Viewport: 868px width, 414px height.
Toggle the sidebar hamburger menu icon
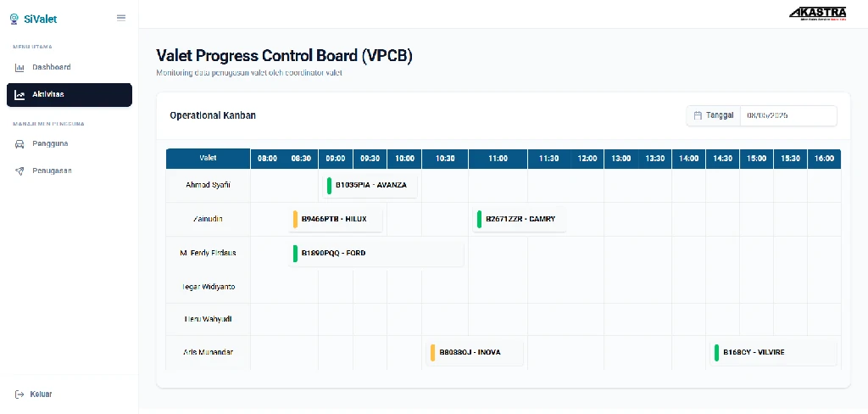[121, 18]
